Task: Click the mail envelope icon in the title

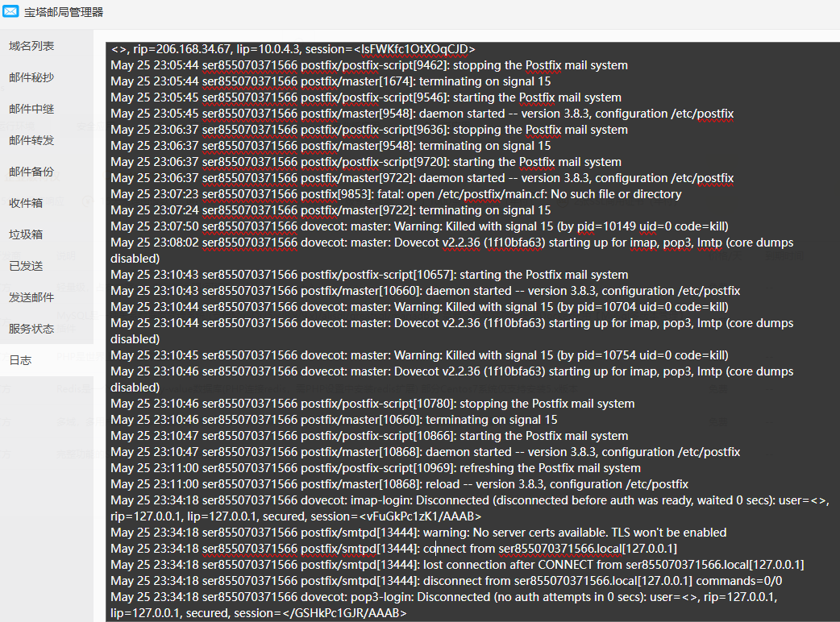Action: click(10, 11)
